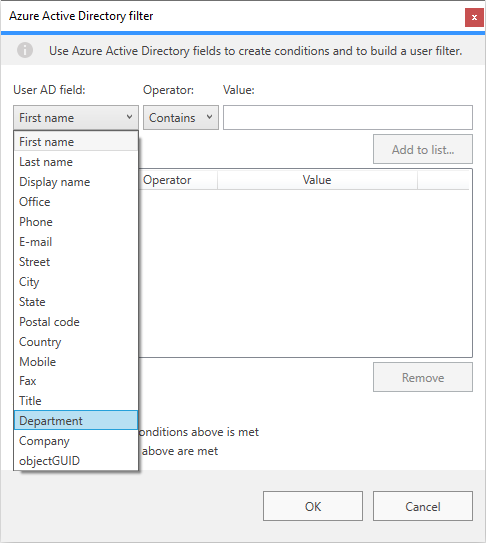Image resolution: width=486 pixels, height=543 pixels.
Task: Select Last name in the dropdown list
Action: [x=76, y=162]
